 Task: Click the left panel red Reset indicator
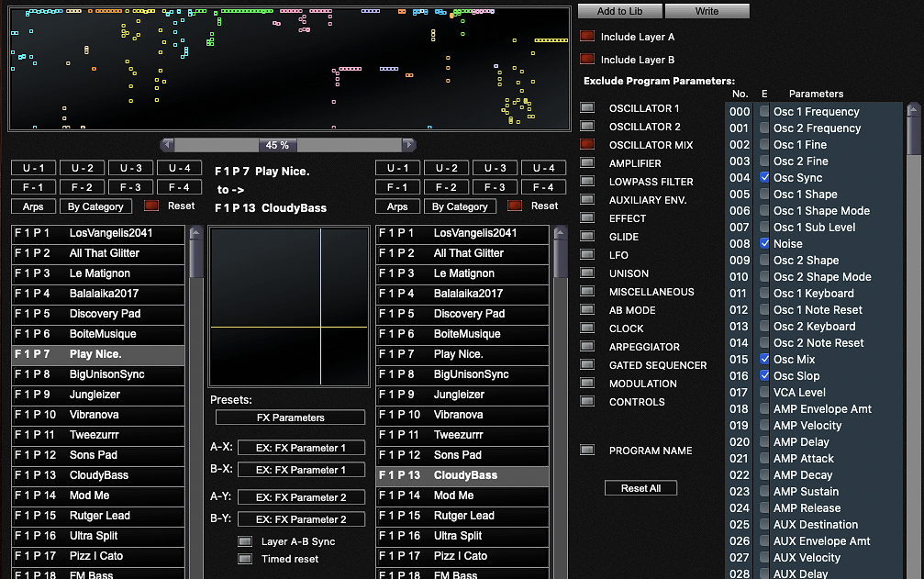click(x=151, y=206)
